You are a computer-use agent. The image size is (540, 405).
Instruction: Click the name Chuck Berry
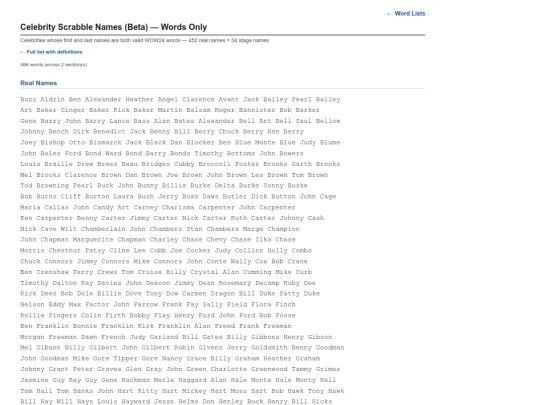coord(240,132)
